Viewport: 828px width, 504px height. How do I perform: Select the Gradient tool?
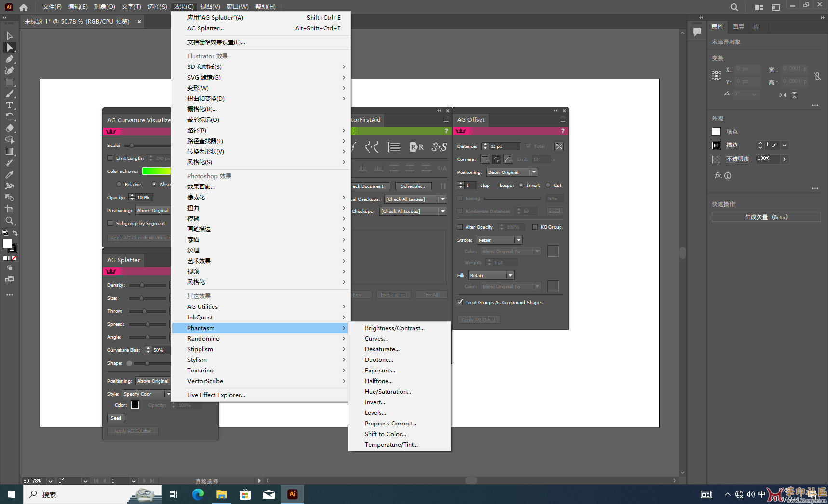pos(10,151)
